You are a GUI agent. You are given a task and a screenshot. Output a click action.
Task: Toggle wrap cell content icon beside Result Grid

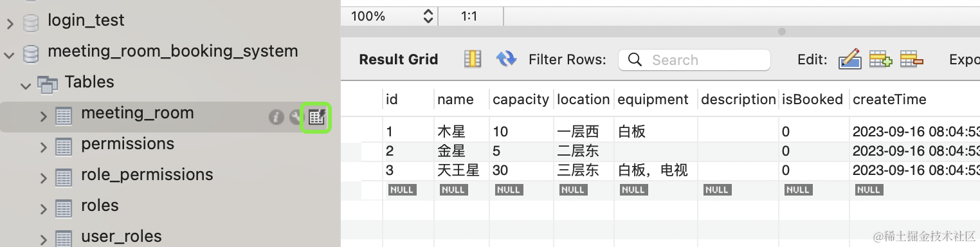(x=473, y=59)
